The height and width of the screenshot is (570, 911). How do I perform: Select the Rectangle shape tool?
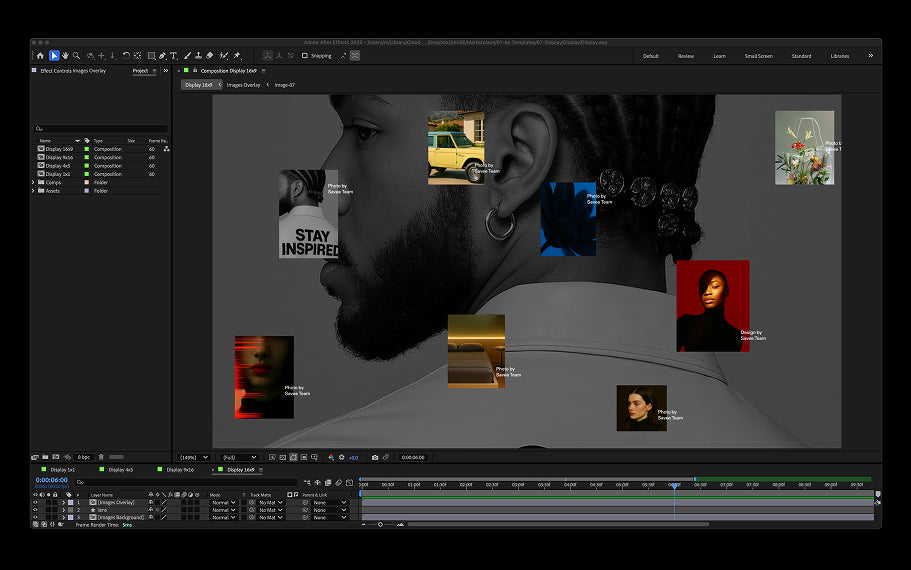[x=151, y=56]
